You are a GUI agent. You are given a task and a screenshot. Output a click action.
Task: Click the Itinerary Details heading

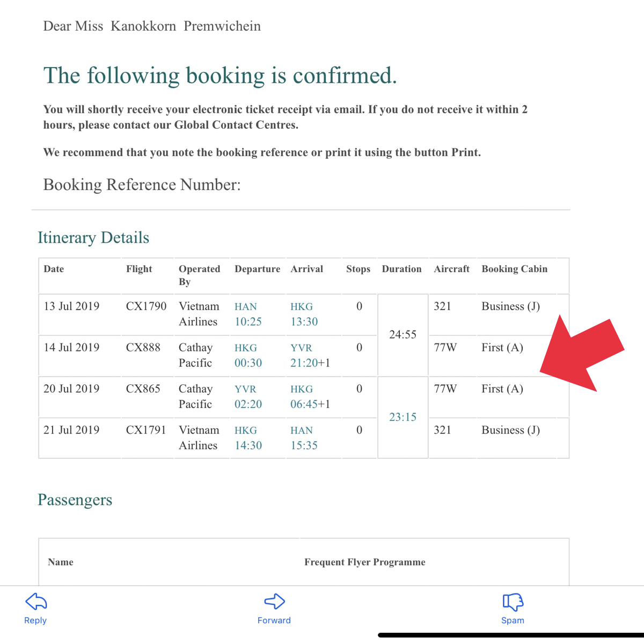point(93,238)
